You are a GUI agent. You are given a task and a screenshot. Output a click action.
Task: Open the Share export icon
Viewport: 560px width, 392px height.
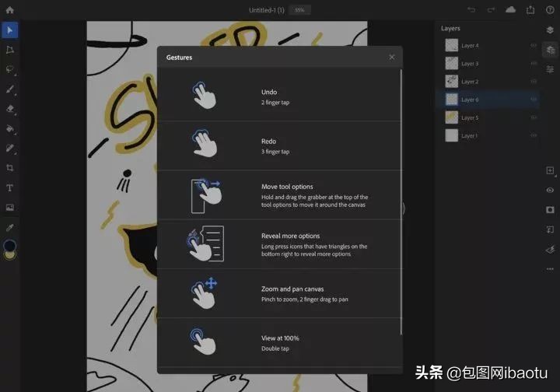(530, 10)
